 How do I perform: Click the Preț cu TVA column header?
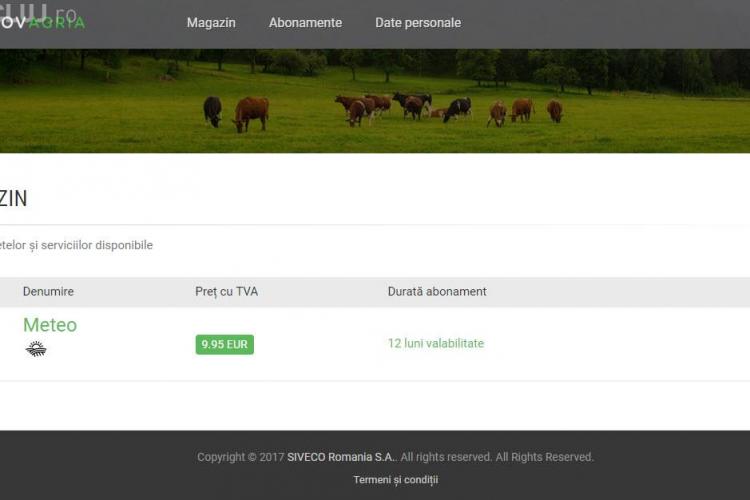click(226, 292)
